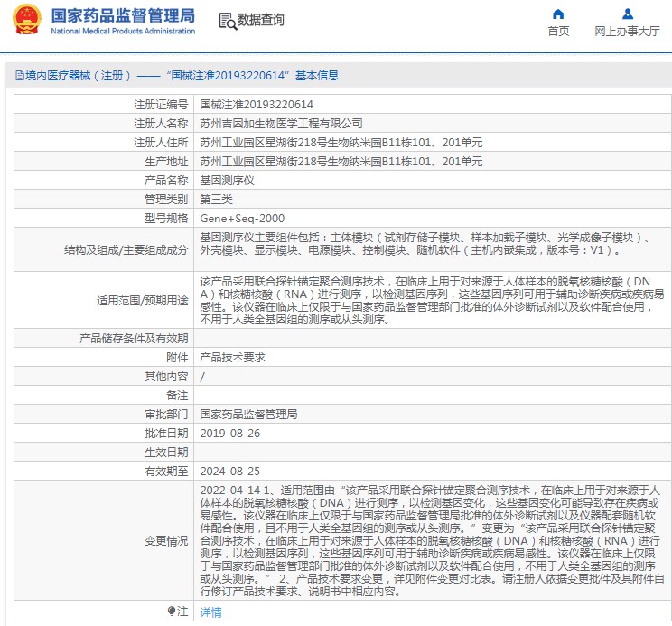This screenshot has height=626, width=672.
Task: Click product name value 基因测序仪
Action: 227,181
